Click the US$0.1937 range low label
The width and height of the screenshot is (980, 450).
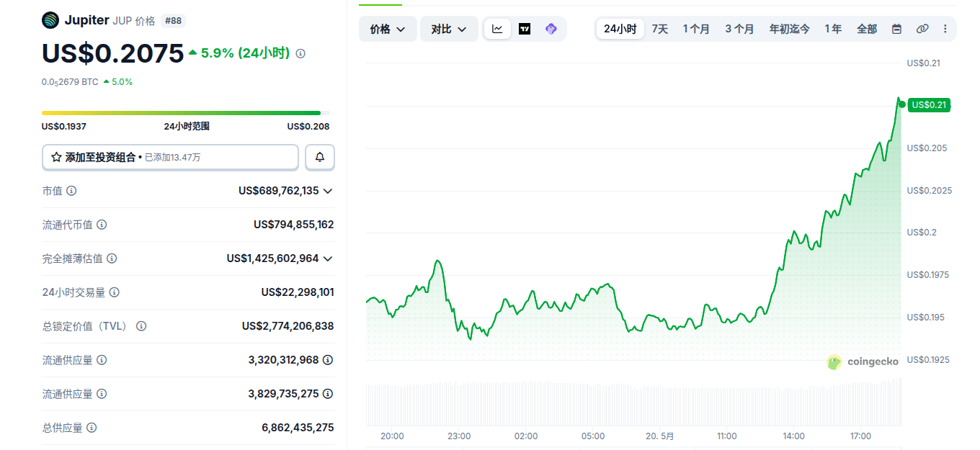[x=64, y=127]
